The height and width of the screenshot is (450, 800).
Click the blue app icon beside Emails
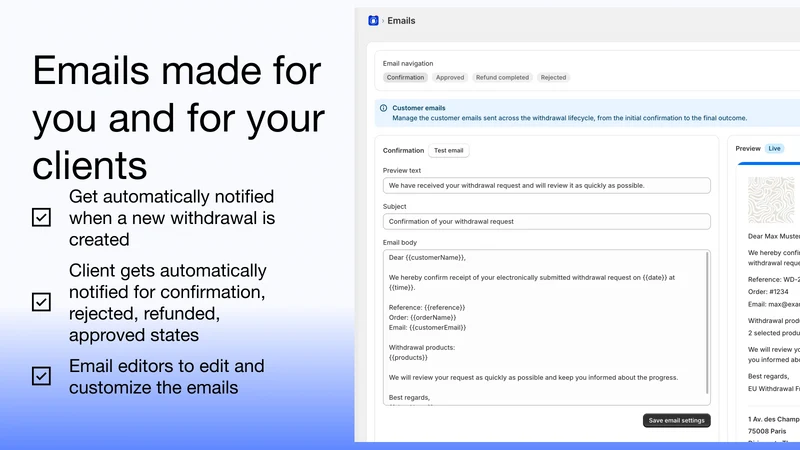tap(373, 20)
